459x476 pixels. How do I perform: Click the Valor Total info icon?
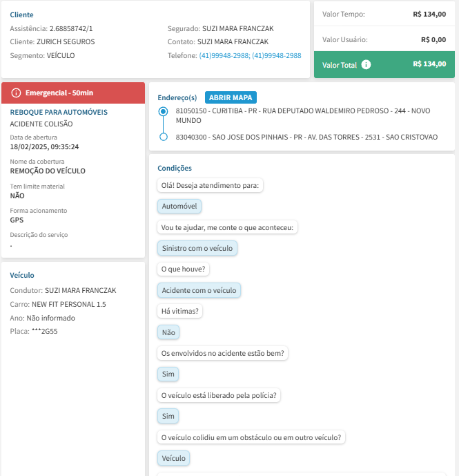(366, 64)
